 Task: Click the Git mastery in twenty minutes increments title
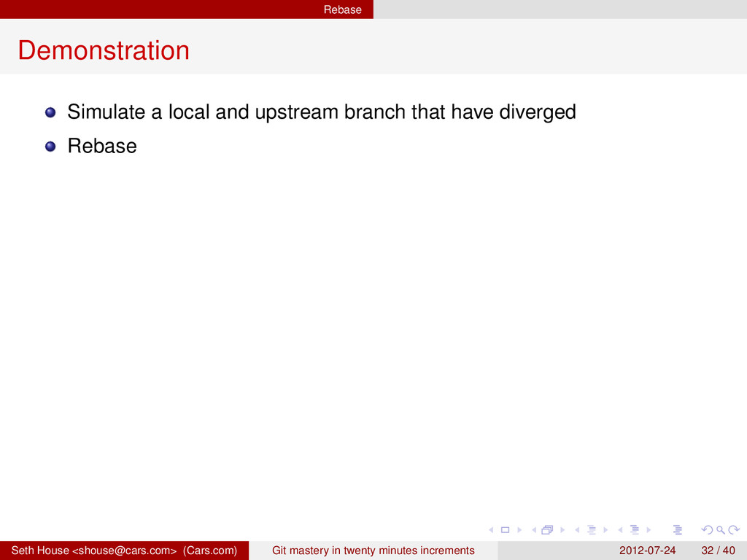coord(373,551)
